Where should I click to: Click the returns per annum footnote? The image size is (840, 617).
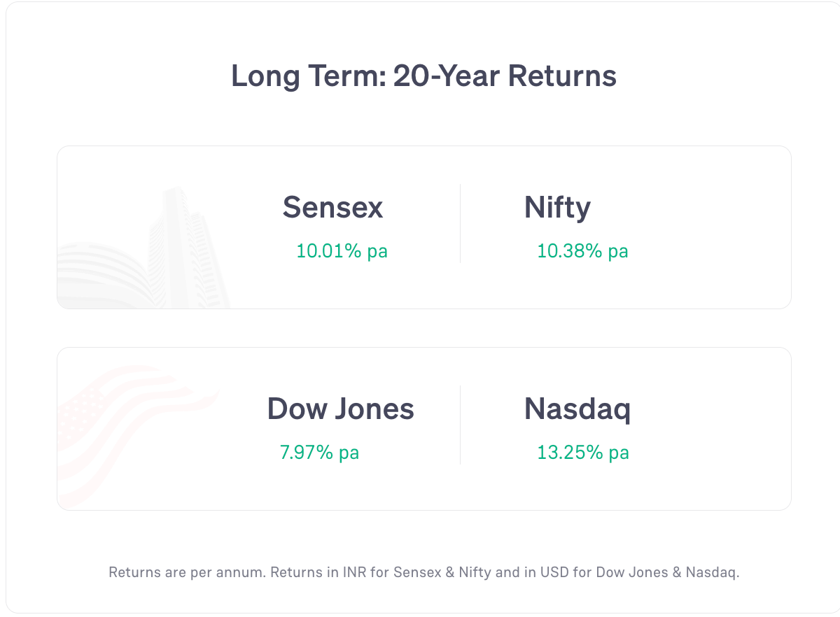(x=424, y=572)
